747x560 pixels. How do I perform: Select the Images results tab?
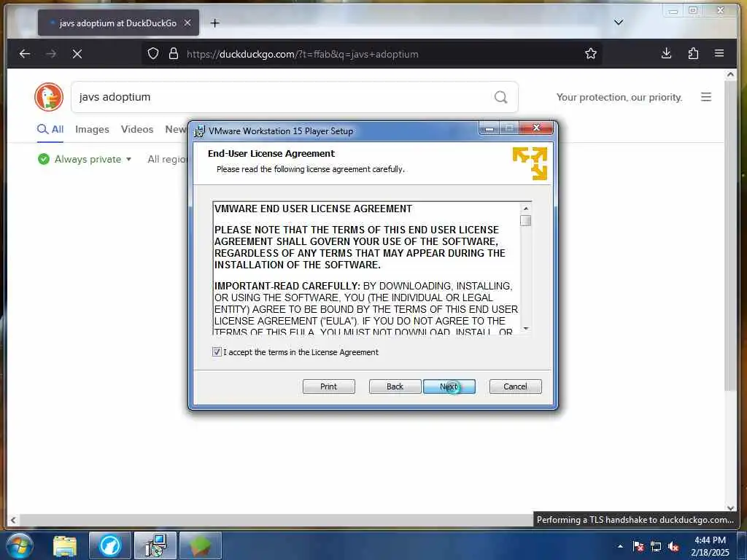tap(92, 130)
